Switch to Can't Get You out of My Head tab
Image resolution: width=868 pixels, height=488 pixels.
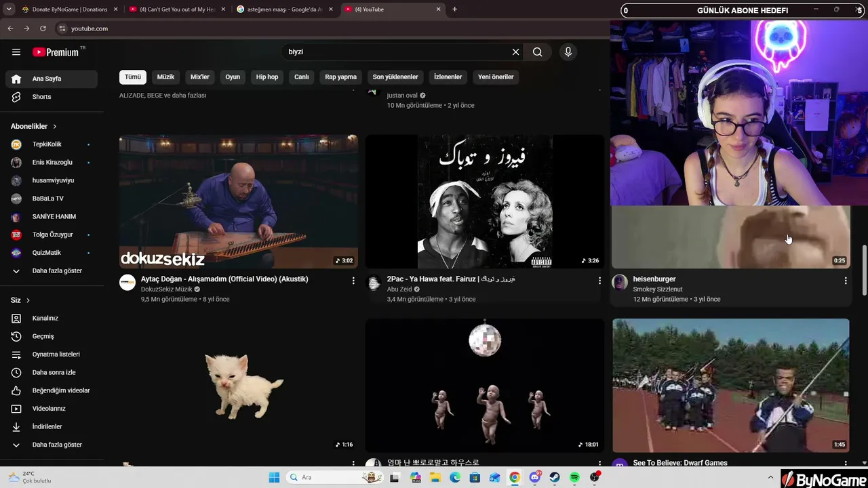(x=178, y=9)
